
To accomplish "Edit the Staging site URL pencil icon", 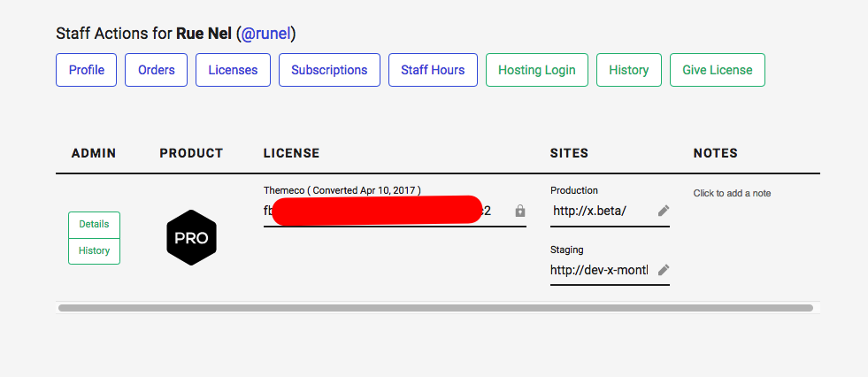I will pyautogui.click(x=664, y=270).
